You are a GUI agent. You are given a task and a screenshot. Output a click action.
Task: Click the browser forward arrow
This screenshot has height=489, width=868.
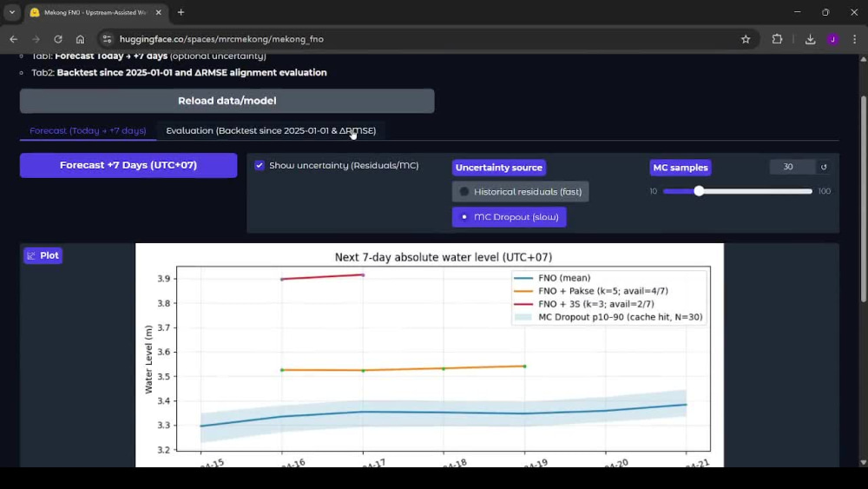(36, 39)
